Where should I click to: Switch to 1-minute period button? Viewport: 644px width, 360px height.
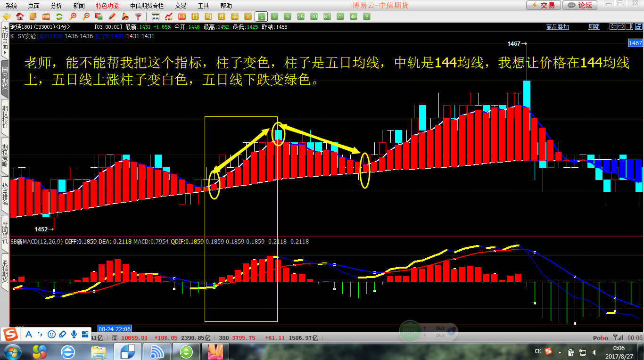(261, 16)
